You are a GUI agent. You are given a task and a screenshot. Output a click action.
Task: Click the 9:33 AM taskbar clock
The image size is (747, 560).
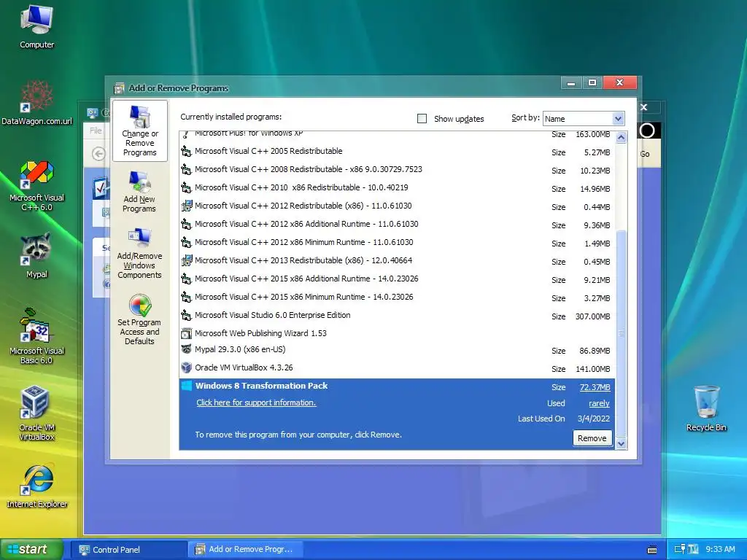(720, 550)
